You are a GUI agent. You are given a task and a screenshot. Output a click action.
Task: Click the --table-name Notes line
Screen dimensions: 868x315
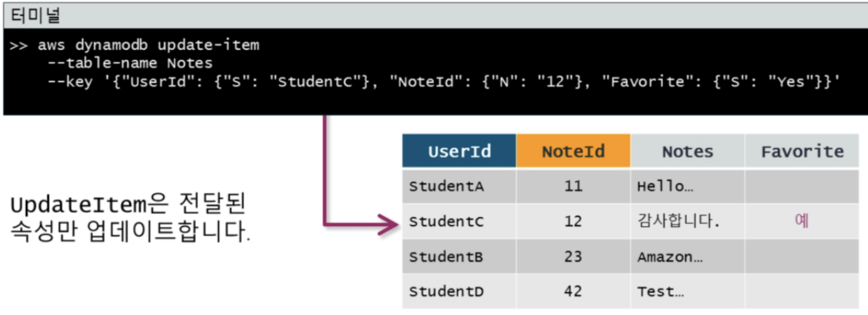[x=131, y=63]
